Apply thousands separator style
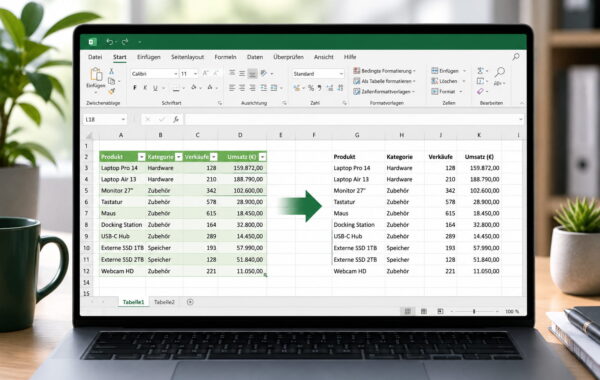This screenshot has width=600, height=380. (319, 88)
